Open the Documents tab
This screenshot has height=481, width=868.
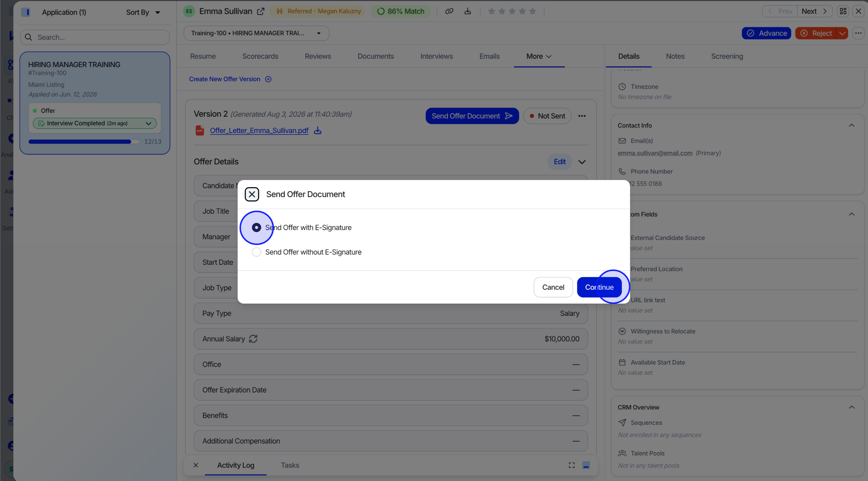click(376, 56)
